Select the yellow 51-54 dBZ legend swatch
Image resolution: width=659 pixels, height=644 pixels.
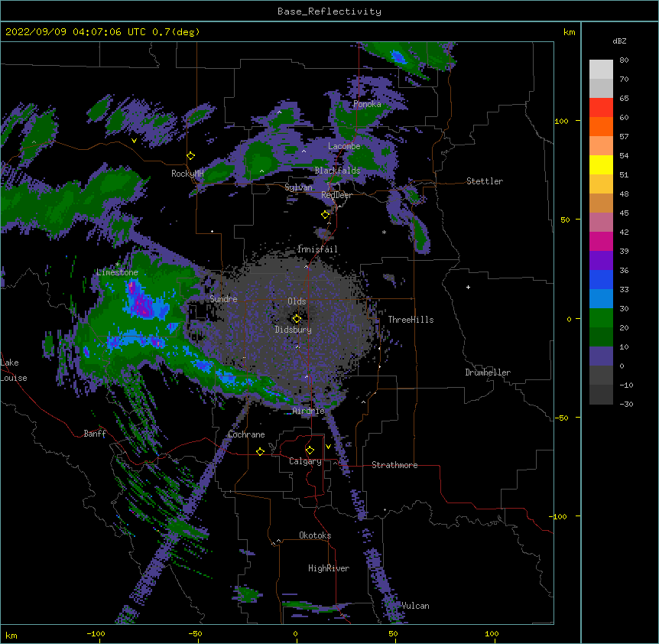coord(601,164)
